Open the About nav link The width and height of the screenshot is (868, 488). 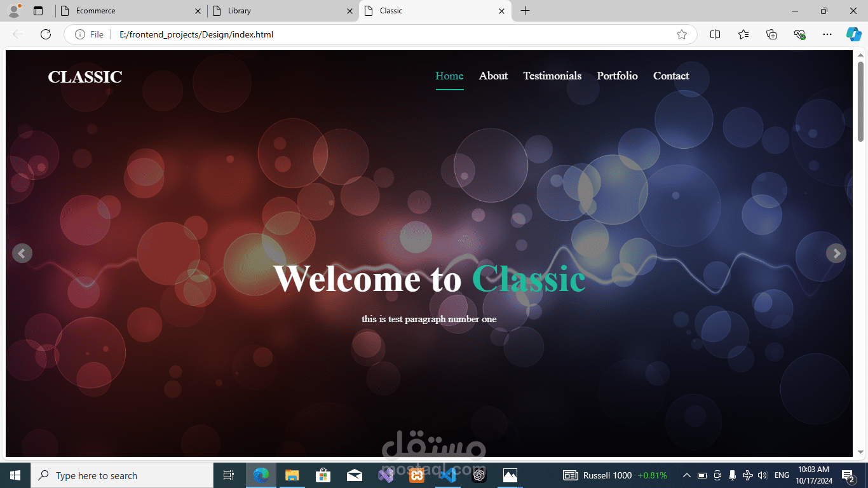click(493, 76)
